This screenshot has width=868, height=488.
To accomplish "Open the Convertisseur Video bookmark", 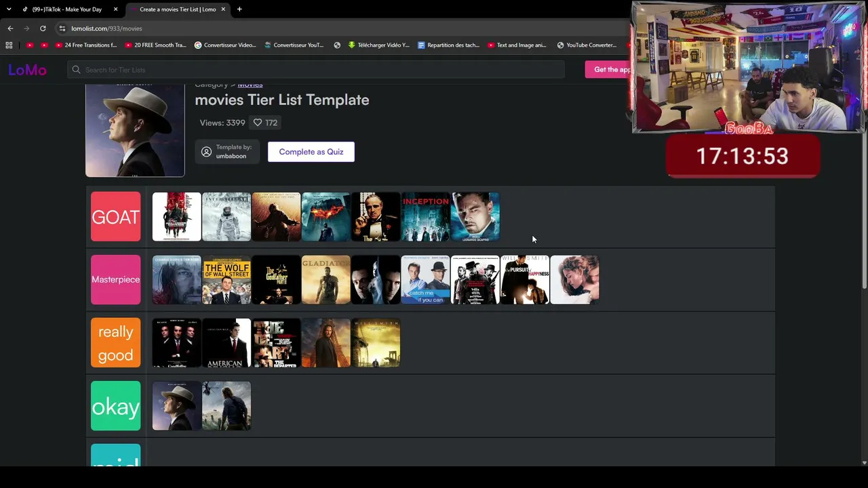I will tap(225, 45).
